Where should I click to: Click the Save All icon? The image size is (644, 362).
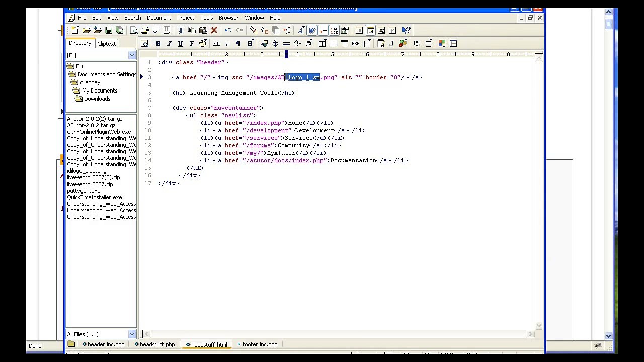[x=119, y=30]
